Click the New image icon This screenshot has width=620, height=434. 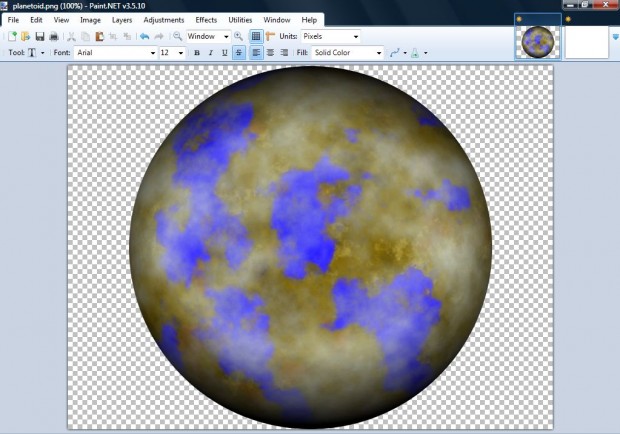tap(12, 36)
